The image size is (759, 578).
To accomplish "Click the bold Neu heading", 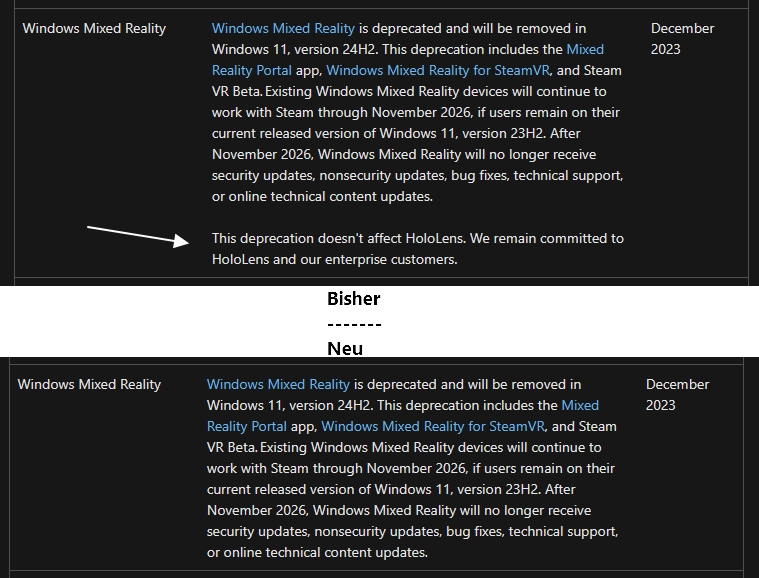I will pos(345,349).
